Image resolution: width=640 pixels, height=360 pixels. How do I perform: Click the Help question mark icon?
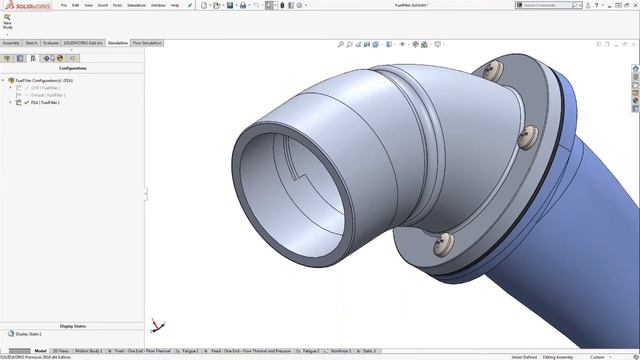(596, 5)
